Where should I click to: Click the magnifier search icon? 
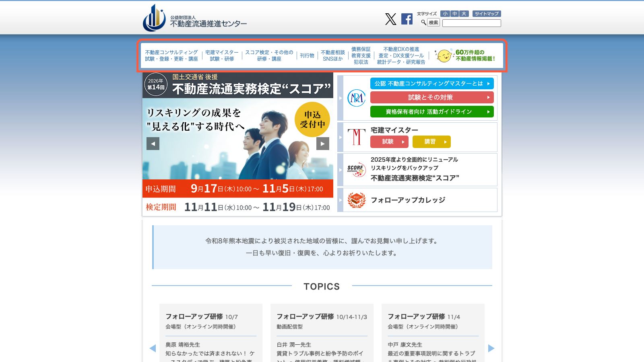click(x=423, y=23)
